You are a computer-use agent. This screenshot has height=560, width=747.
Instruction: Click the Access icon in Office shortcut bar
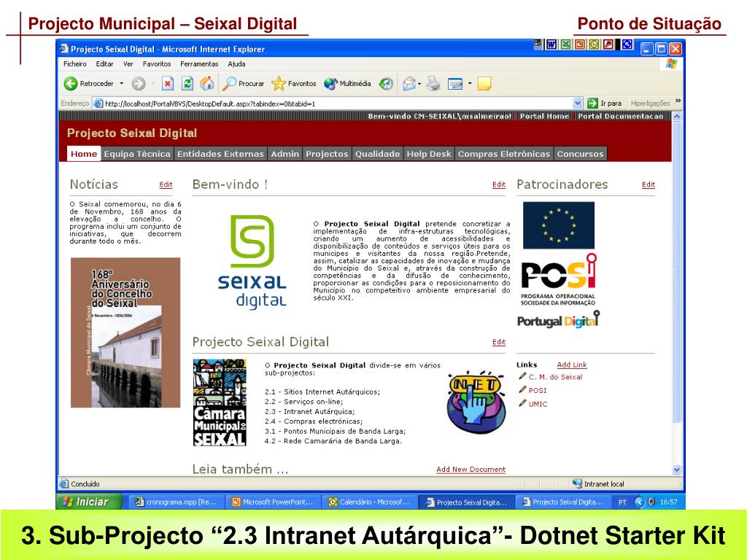pyautogui.click(x=608, y=44)
